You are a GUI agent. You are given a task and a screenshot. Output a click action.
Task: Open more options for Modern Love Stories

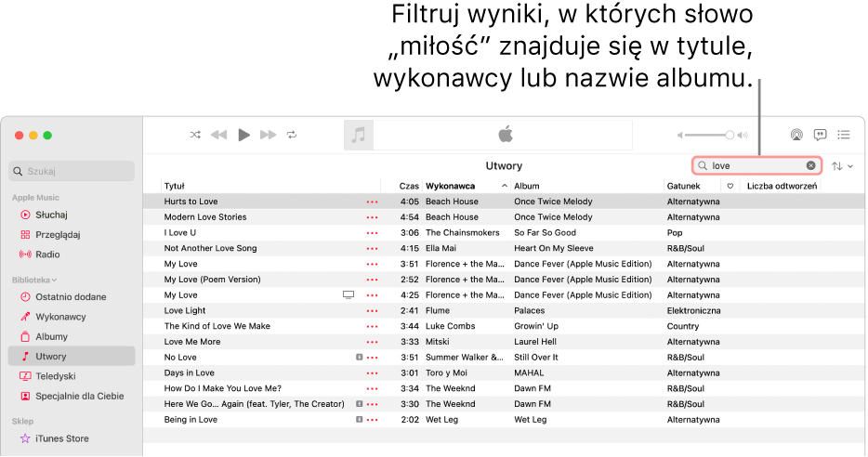click(372, 217)
